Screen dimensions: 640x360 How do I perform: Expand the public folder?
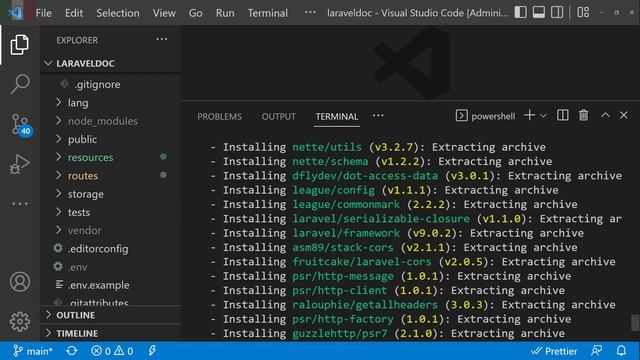click(110, 139)
